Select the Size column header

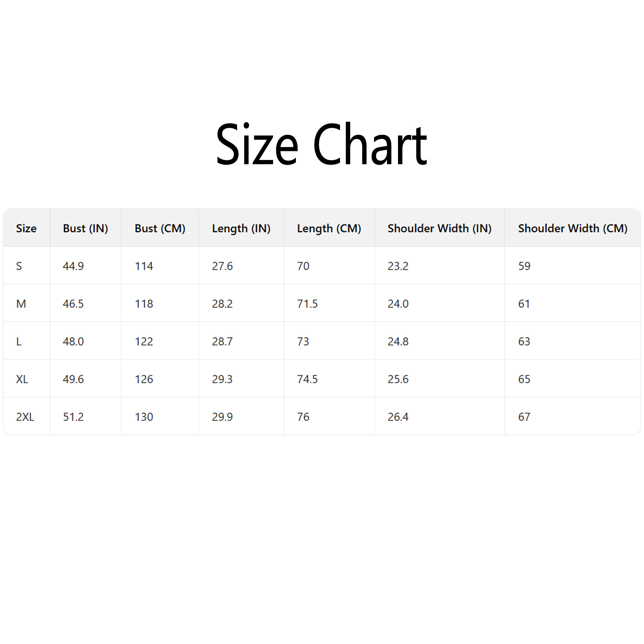26,228
